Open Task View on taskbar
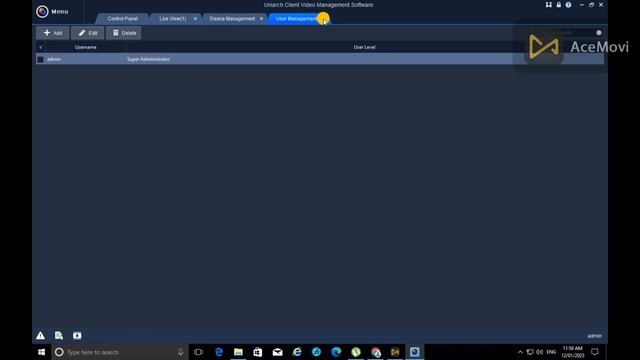 pyautogui.click(x=198, y=352)
